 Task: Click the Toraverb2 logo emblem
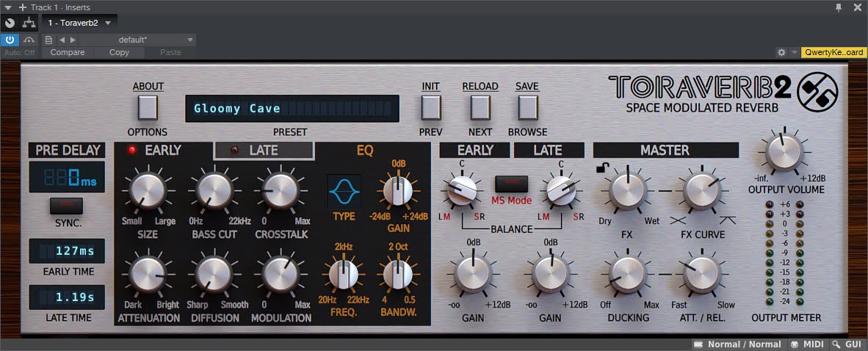pos(817,92)
